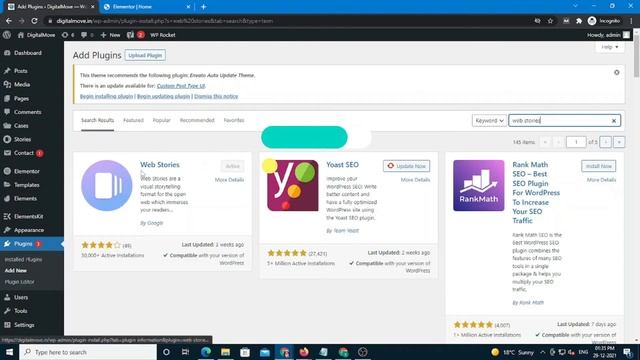Open the Plugin Editor submenu item
640x360 pixels.
[20, 282]
